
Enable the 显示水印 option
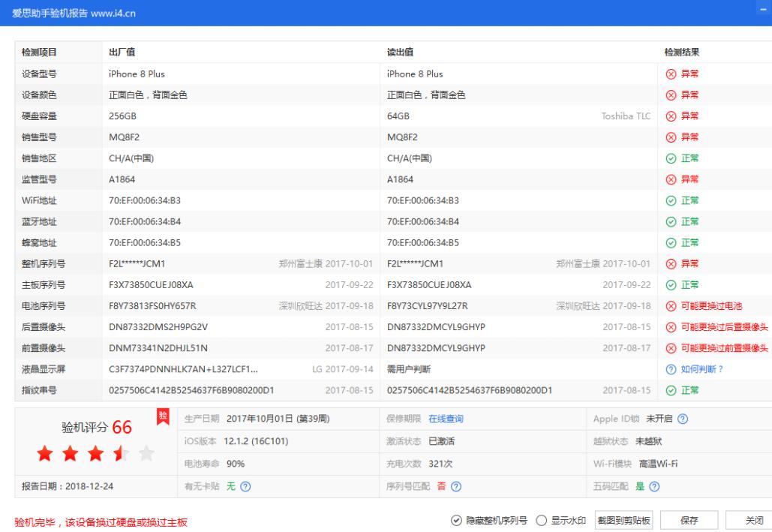[542, 521]
